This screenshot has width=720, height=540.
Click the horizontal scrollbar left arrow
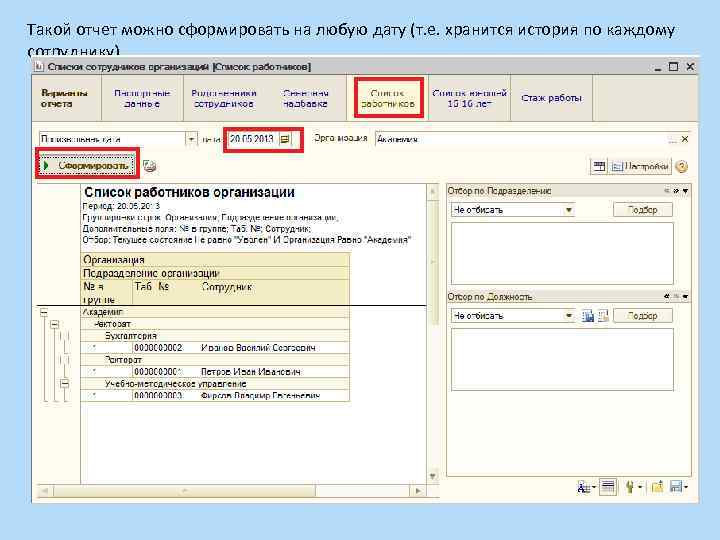click(x=45, y=491)
